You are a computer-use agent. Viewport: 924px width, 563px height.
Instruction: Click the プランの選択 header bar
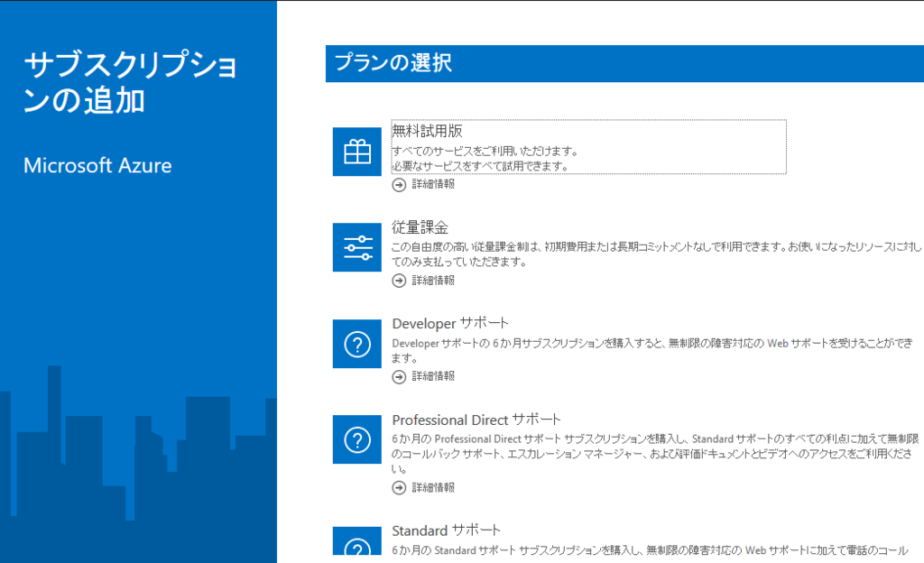(x=624, y=63)
